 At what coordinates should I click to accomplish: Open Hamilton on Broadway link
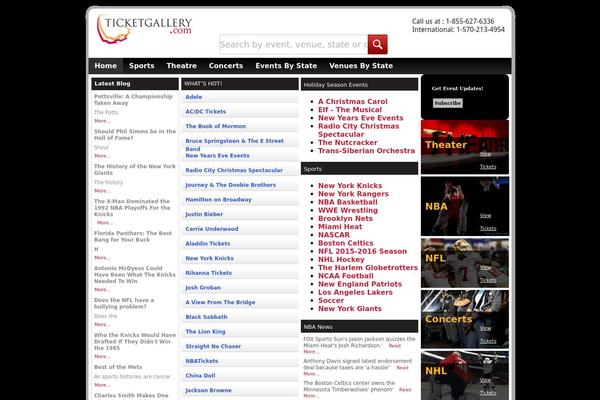pos(218,199)
